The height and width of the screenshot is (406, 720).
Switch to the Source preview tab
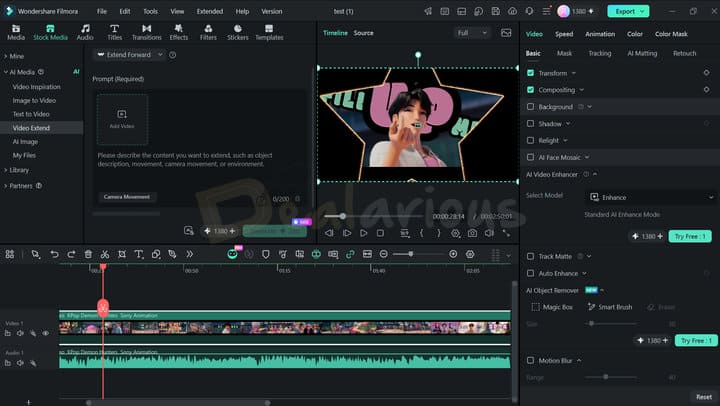363,33
